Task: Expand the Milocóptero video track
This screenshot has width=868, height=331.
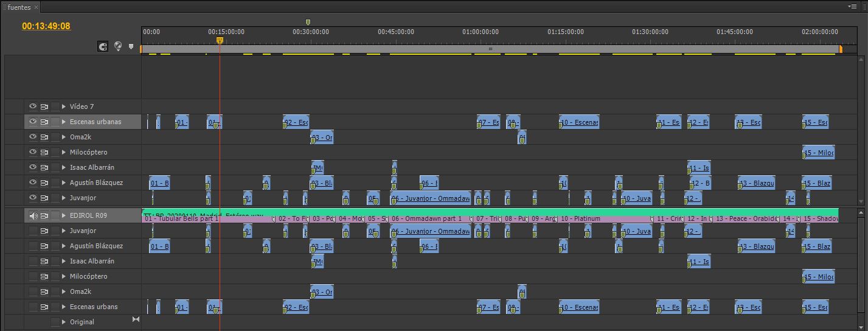Action: coord(64,152)
